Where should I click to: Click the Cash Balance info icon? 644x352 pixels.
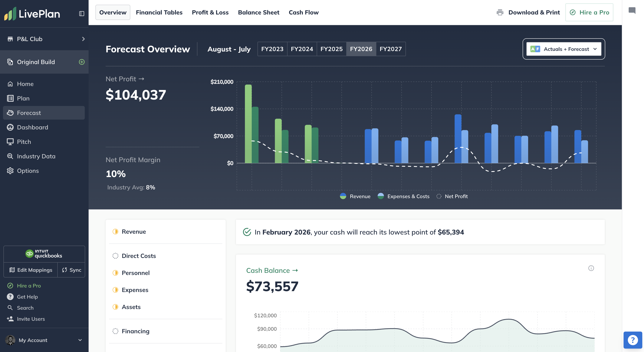(591, 268)
